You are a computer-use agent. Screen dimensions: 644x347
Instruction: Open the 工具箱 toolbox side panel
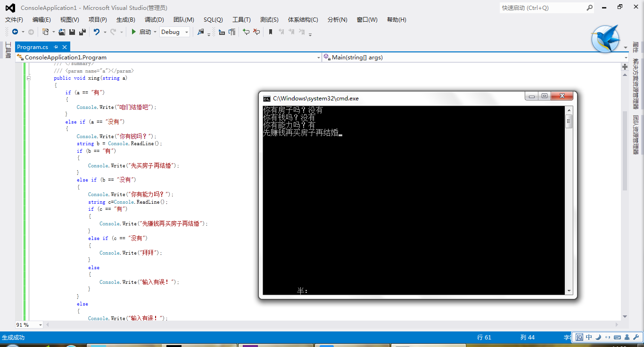tap(8, 50)
